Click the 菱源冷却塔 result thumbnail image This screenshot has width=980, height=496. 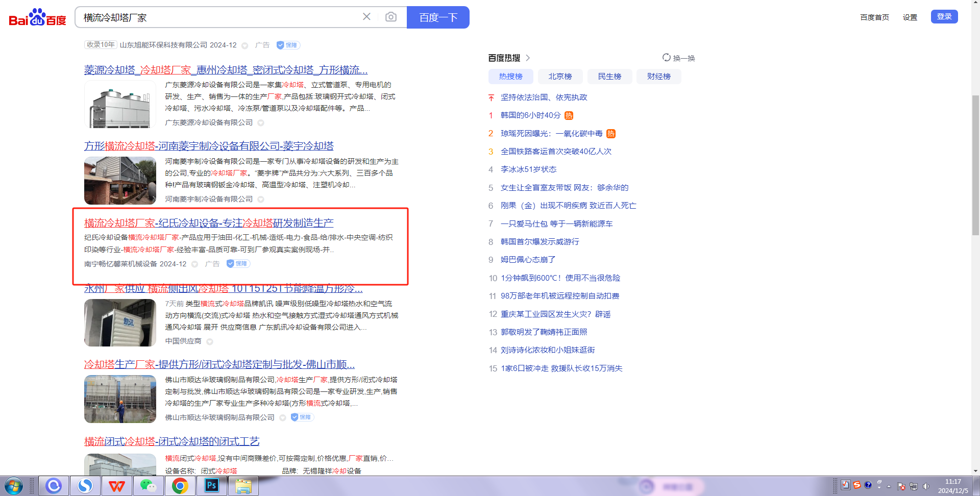click(120, 104)
